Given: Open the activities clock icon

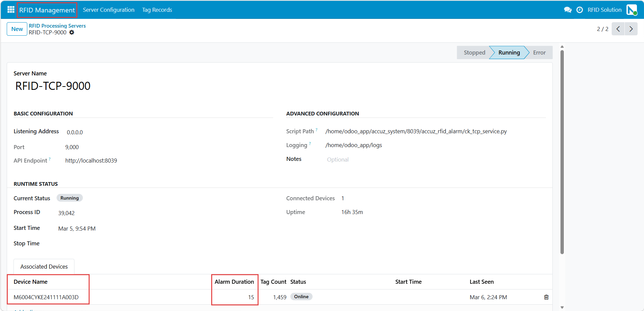Looking at the screenshot, I should [580, 10].
